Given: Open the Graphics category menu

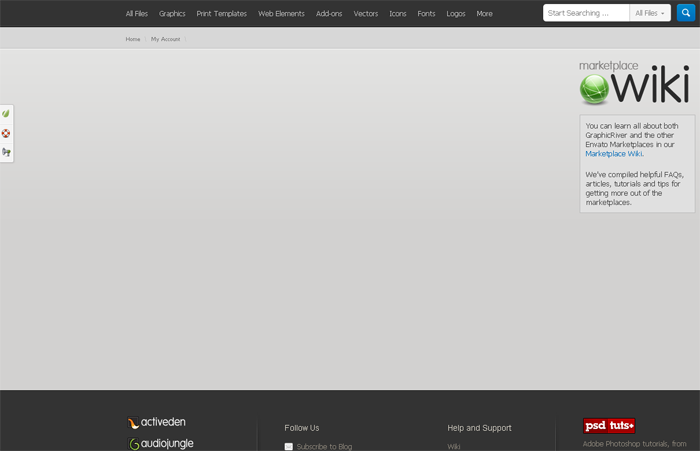Looking at the screenshot, I should 172,14.
